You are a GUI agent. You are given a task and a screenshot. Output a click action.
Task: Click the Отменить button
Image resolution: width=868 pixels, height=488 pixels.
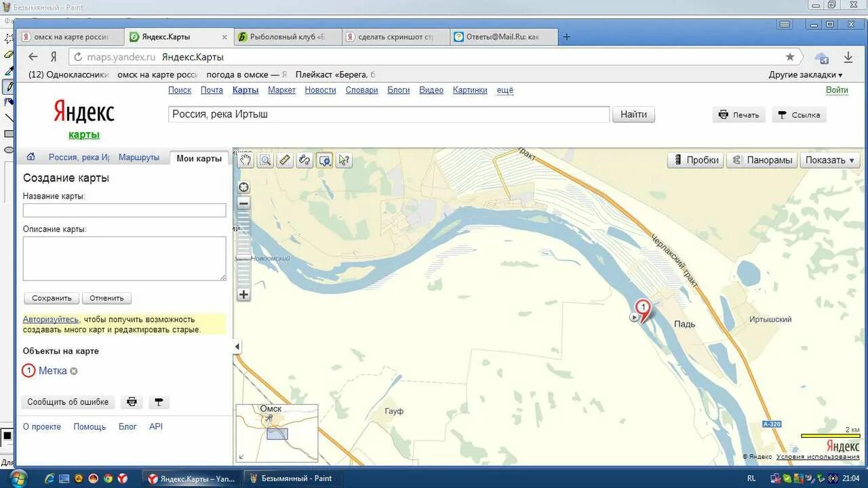pos(106,298)
